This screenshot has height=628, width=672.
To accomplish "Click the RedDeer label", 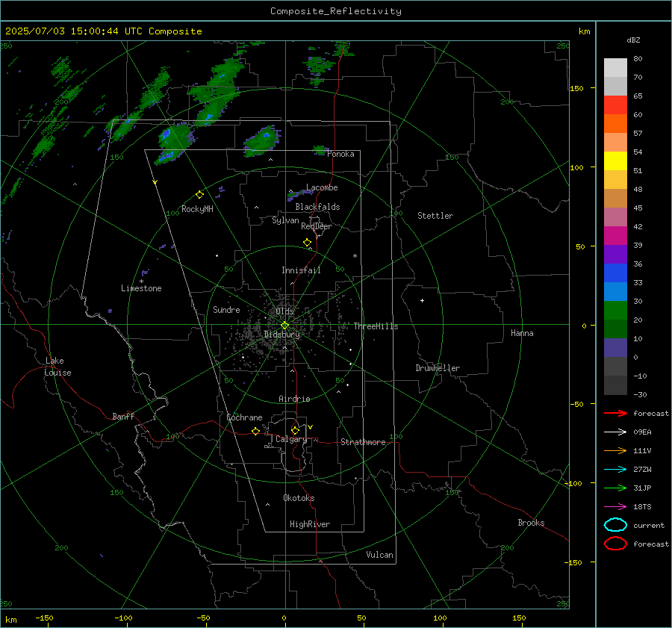I will pos(317,226).
